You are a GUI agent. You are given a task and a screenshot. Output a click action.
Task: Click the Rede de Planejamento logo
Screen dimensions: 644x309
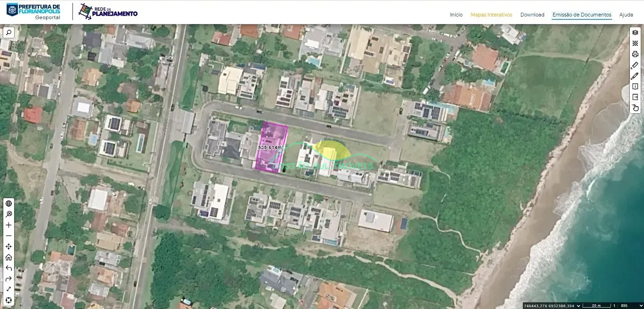108,11
